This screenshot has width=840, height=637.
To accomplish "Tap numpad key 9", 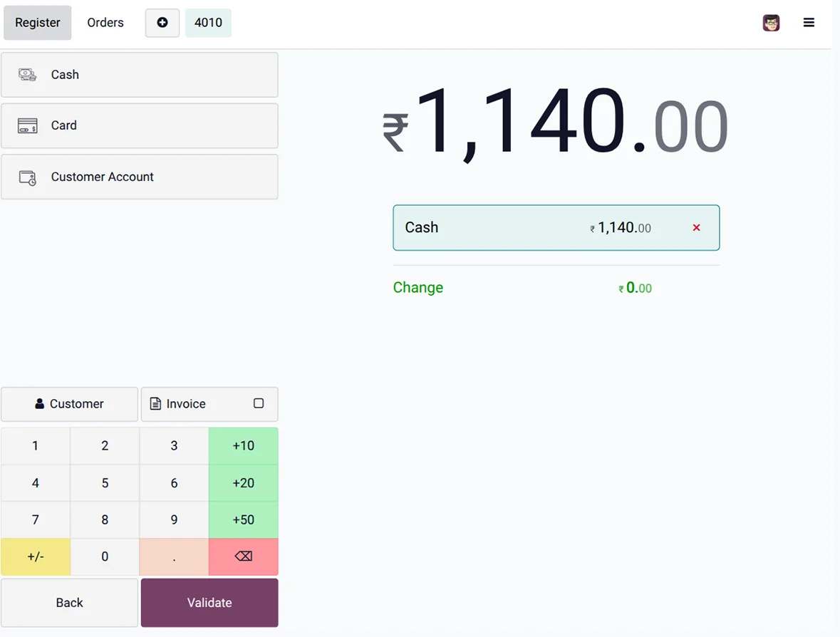I will point(174,519).
